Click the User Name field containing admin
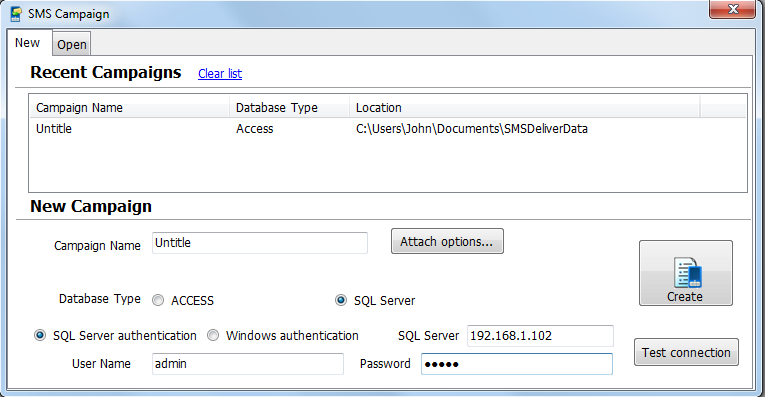This screenshot has width=765, height=397. [248, 364]
